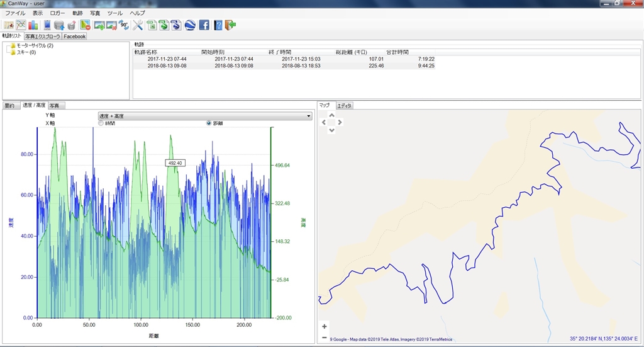Click the database upload icon
Screen dimensions: 644x347
[59, 25]
